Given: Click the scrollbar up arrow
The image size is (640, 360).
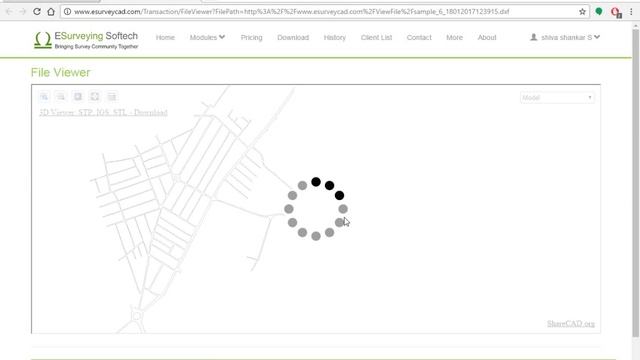Looking at the screenshot, I should (636, 26).
